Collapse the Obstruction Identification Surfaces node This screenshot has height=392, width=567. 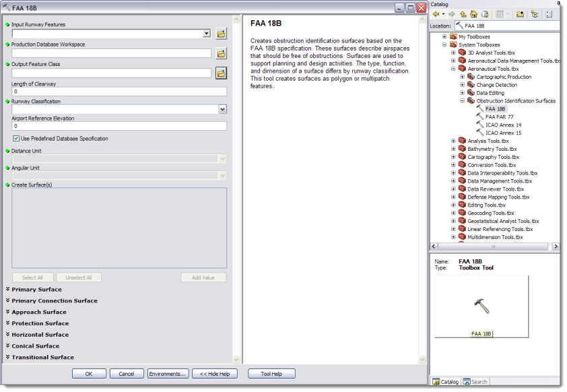pyautogui.click(x=462, y=100)
